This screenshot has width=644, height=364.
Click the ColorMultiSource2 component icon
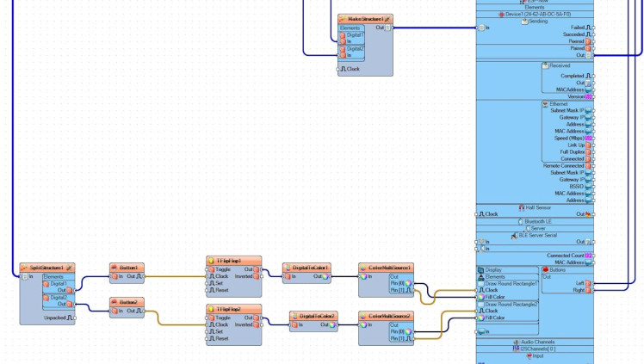coord(364,316)
